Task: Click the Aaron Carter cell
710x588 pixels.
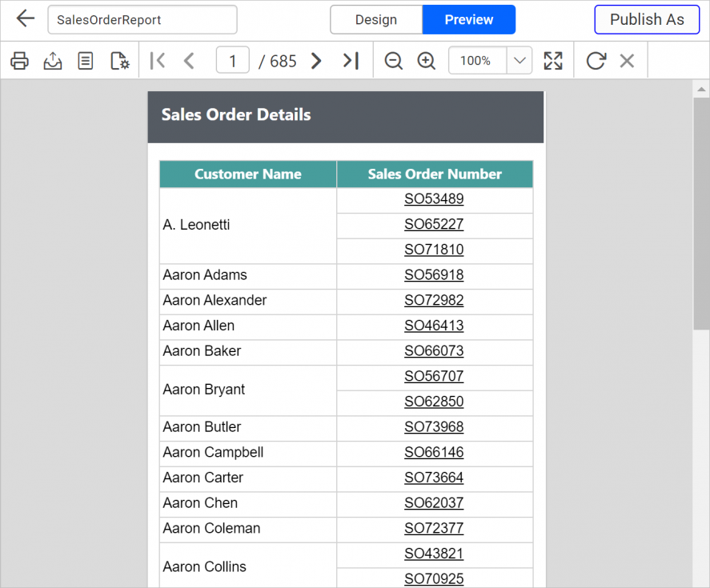Action: point(248,479)
